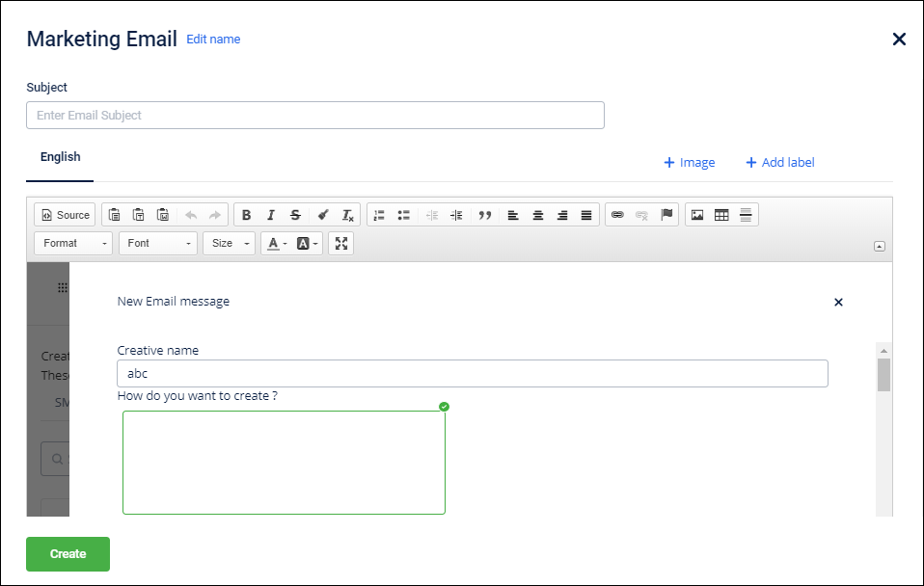The image size is (924, 586).
Task: Center align text
Action: pos(538,215)
